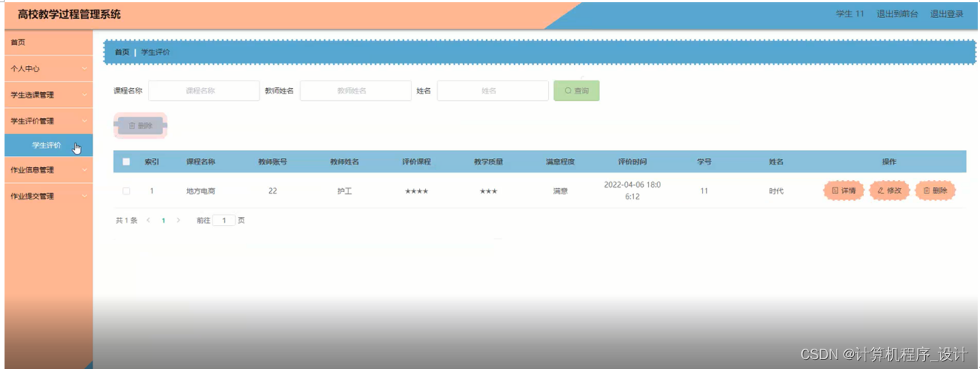Click the 教师姓名 column header
Image resolution: width=980 pixels, height=369 pixels.
[345, 162]
